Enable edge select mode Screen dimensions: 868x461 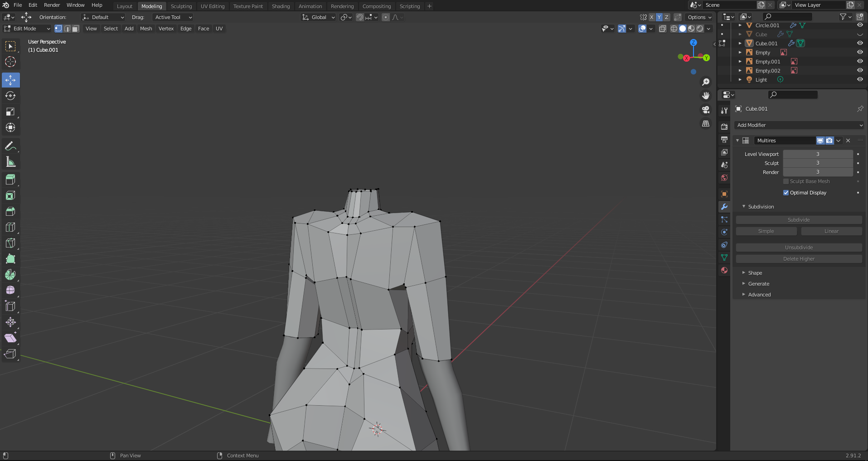[67, 29]
